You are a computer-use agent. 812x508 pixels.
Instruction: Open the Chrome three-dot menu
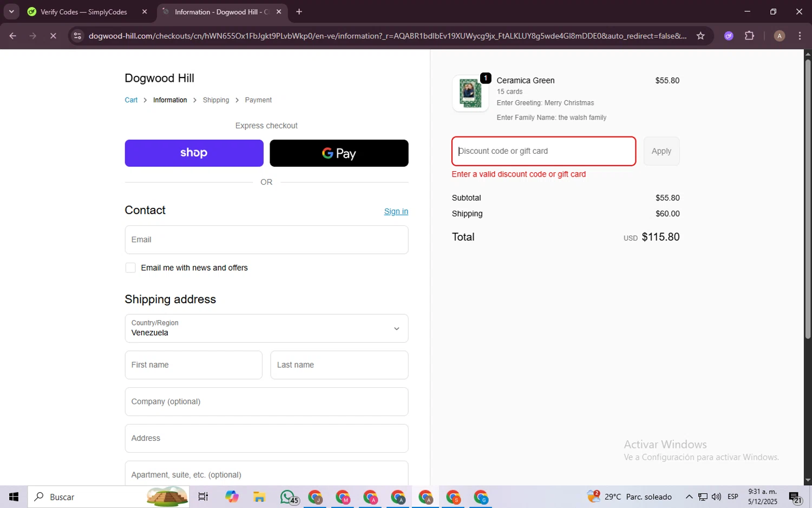(x=800, y=36)
